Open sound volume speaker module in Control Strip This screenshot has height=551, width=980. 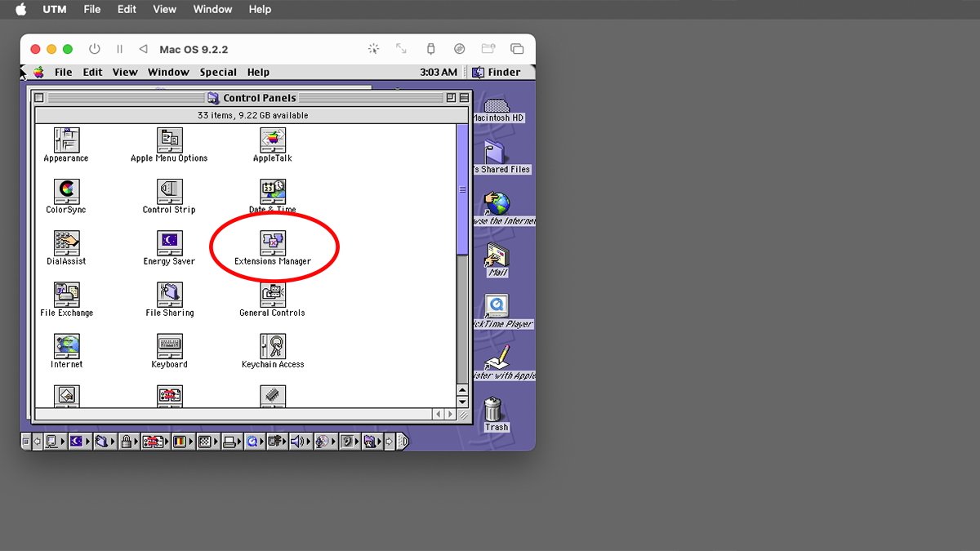300,442
